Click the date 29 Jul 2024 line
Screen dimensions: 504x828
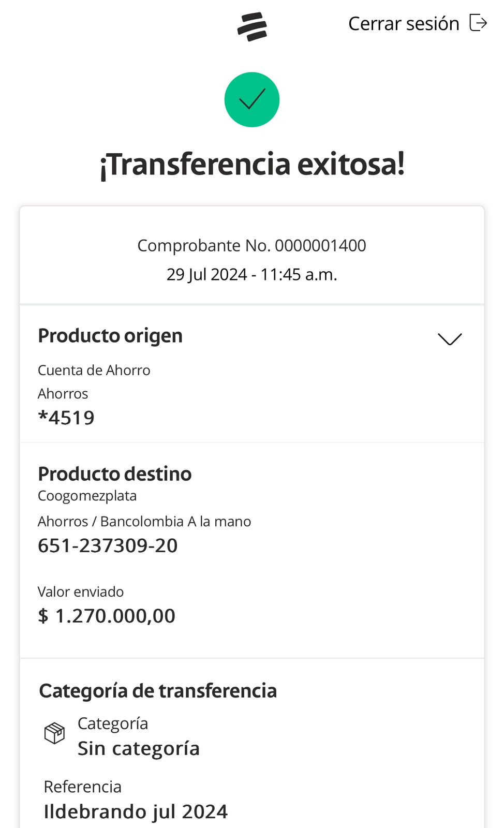251,274
